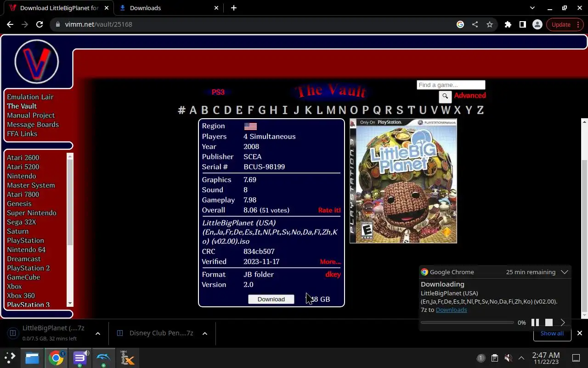Open the application launcher
The width and height of the screenshot is (588, 368).
(10, 358)
